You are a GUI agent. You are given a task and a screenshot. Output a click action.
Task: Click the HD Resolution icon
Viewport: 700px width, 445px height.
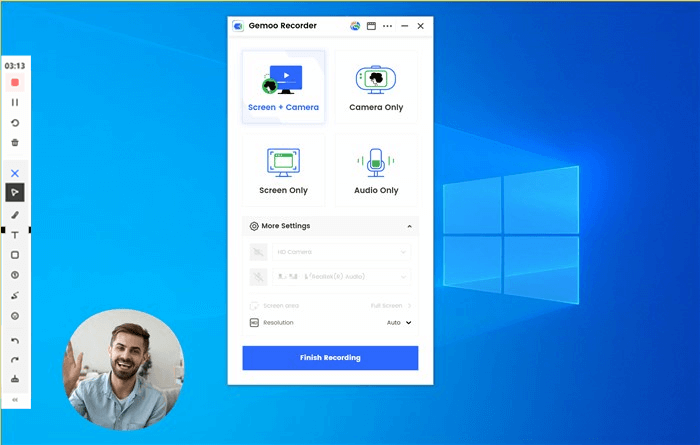(254, 322)
